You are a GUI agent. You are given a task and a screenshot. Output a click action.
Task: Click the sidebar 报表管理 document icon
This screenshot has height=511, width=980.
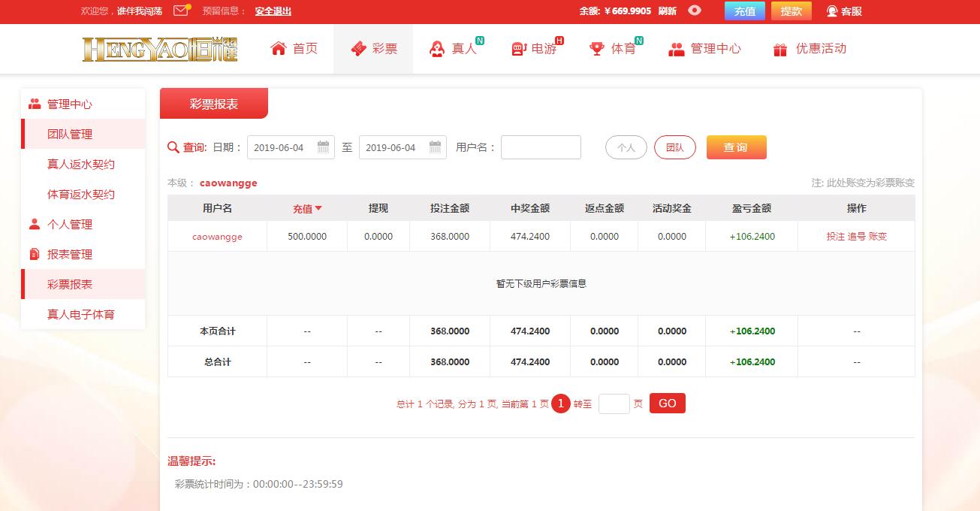[35, 254]
